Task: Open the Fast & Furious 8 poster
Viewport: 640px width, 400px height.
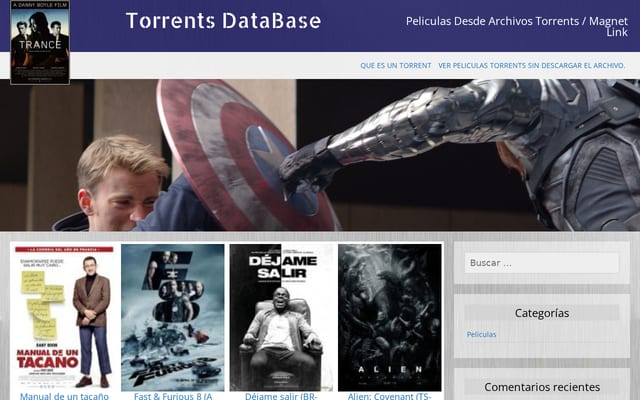Action: click(173, 318)
